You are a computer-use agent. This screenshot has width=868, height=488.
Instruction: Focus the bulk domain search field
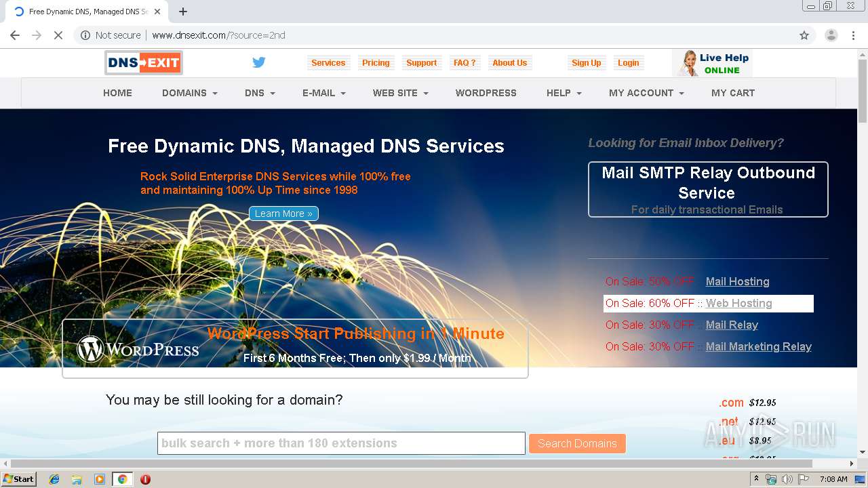pyautogui.click(x=341, y=443)
